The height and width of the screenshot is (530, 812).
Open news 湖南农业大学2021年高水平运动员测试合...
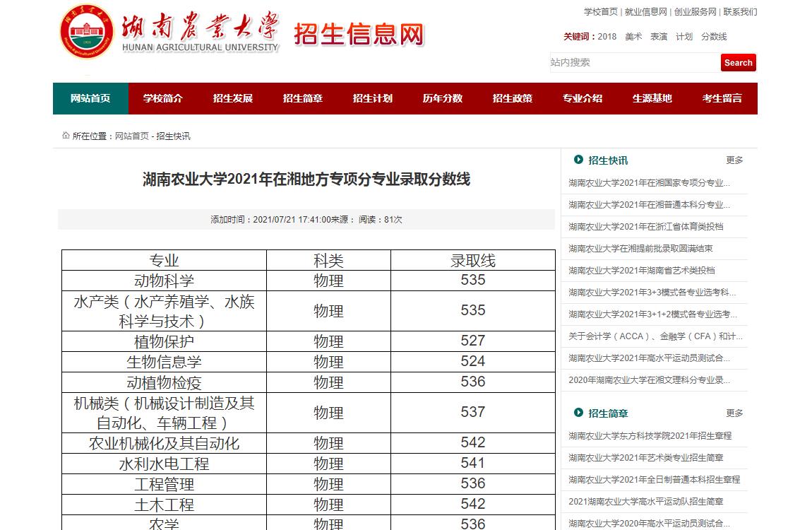click(x=650, y=358)
